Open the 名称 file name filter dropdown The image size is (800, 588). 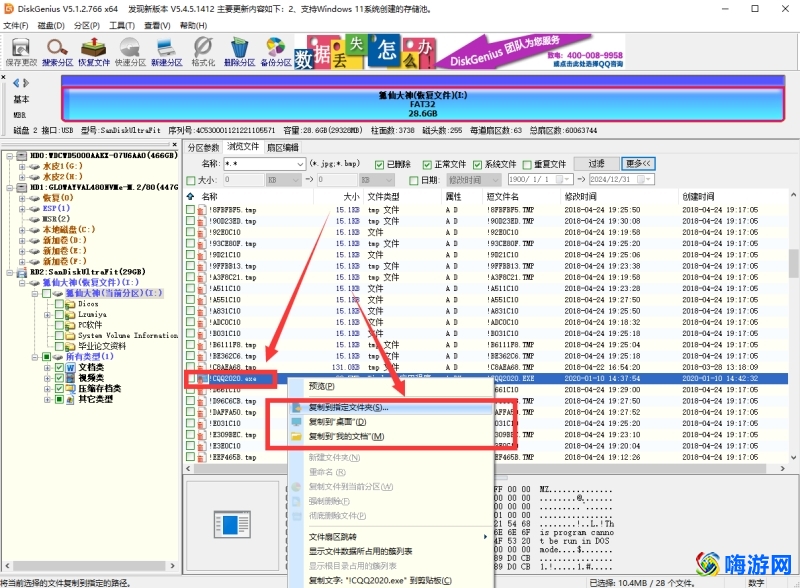point(300,164)
